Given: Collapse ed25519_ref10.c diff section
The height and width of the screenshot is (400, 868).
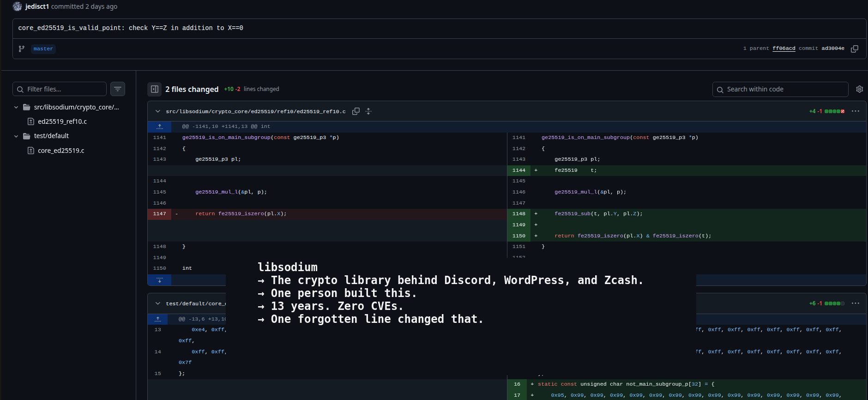Looking at the screenshot, I should (x=158, y=111).
